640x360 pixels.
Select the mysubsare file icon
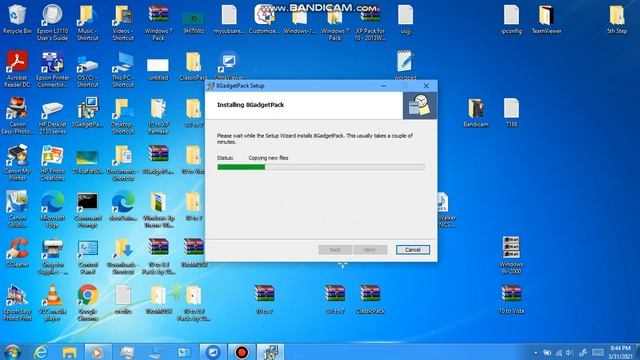point(229,19)
